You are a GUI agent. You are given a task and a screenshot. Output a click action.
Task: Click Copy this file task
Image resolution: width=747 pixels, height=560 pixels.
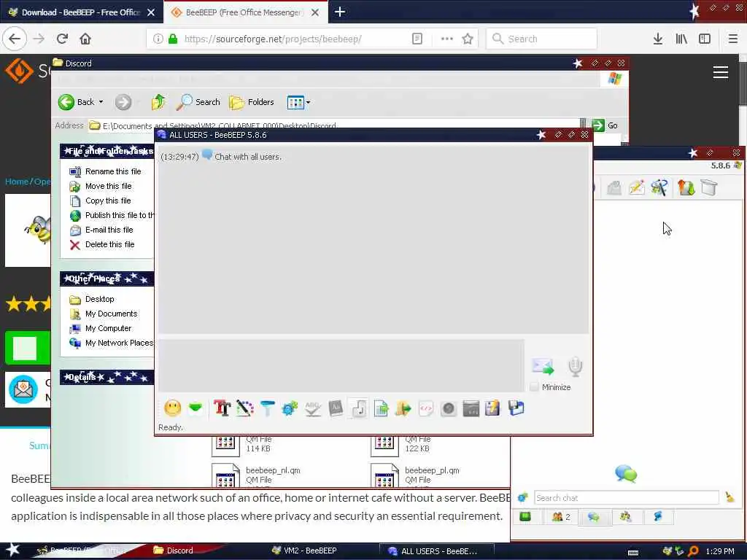(108, 201)
